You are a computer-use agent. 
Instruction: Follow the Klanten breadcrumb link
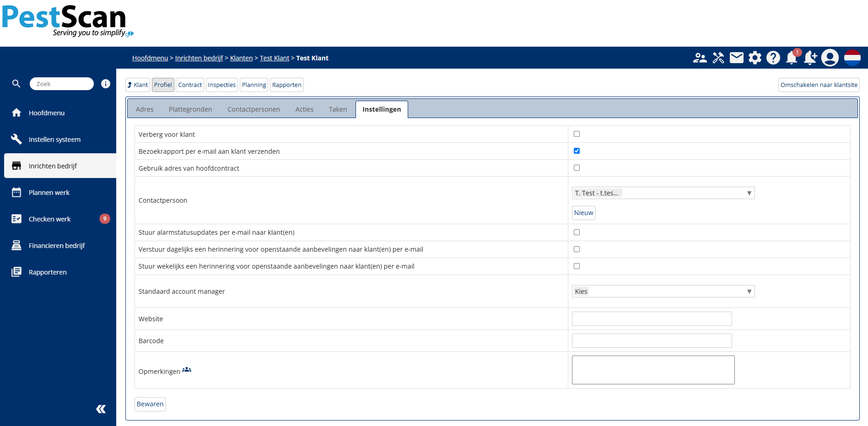pyautogui.click(x=241, y=58)
